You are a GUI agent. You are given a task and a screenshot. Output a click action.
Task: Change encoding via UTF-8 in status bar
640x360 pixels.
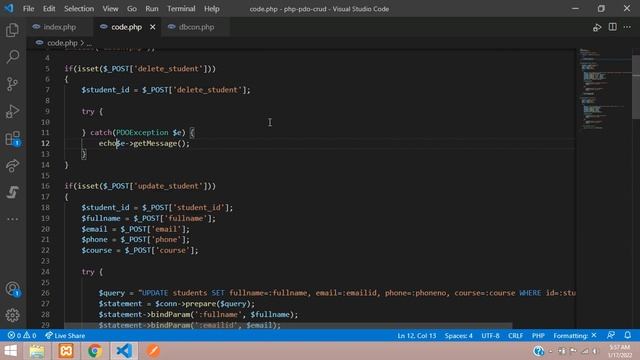coord(490,336)
